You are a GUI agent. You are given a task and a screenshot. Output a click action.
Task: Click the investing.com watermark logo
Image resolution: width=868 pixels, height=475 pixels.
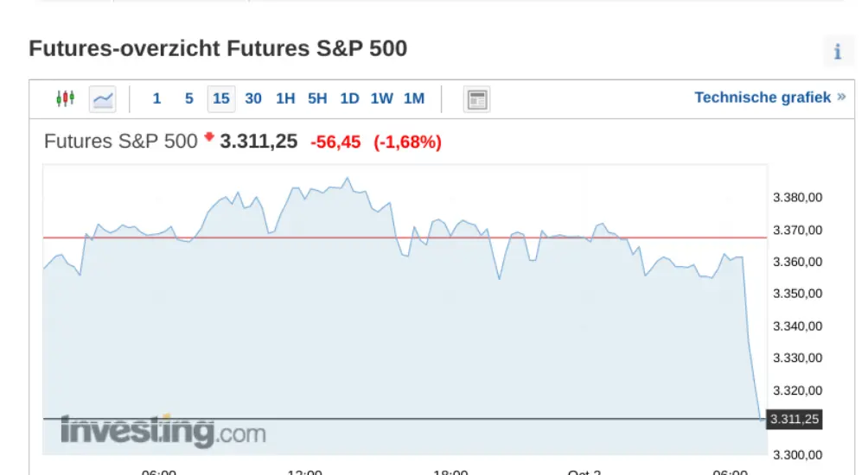click(x=163, y=431)
